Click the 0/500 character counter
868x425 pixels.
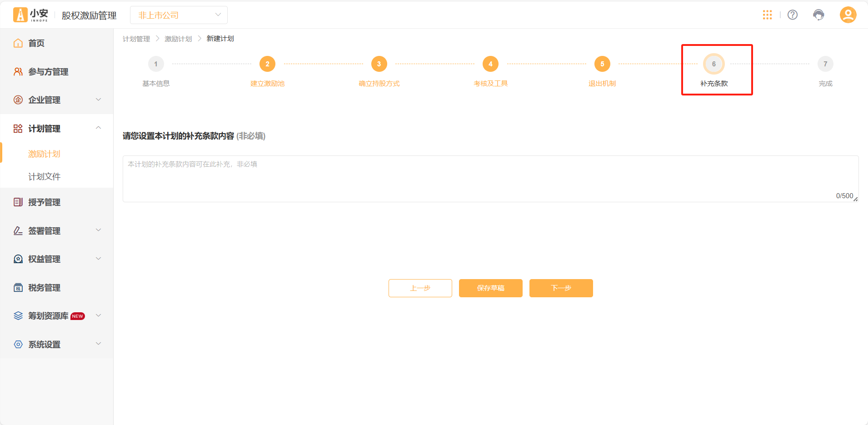(x=844, y=196)
